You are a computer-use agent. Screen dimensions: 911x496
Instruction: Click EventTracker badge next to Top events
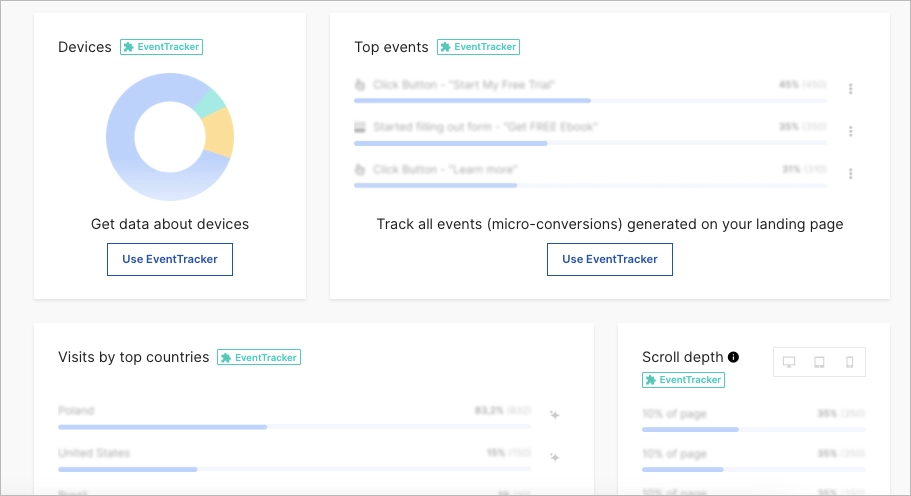point(478,47)
